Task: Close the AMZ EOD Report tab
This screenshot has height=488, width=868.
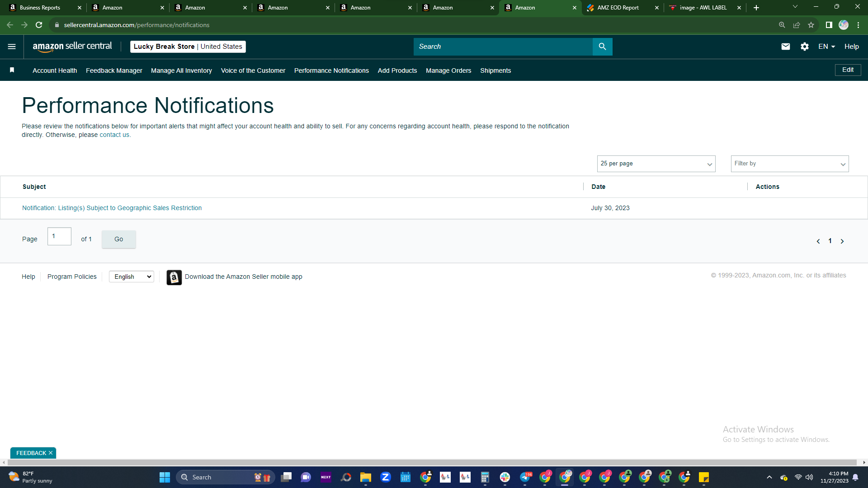Action: pos(657,8)
